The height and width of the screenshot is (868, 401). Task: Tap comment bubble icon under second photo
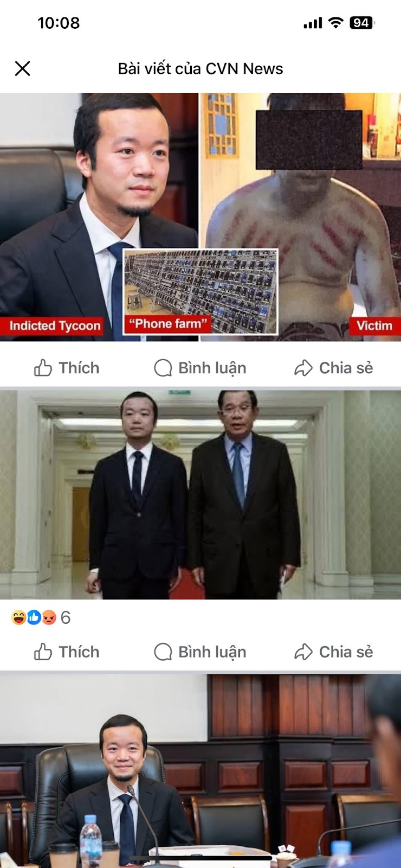(163, 652)
